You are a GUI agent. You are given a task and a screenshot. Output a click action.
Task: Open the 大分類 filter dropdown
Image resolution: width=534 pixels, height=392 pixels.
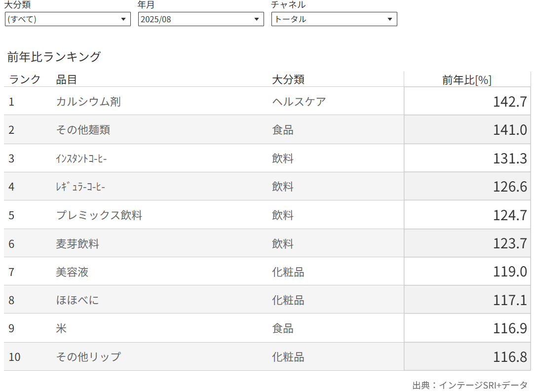pos(68,19)
